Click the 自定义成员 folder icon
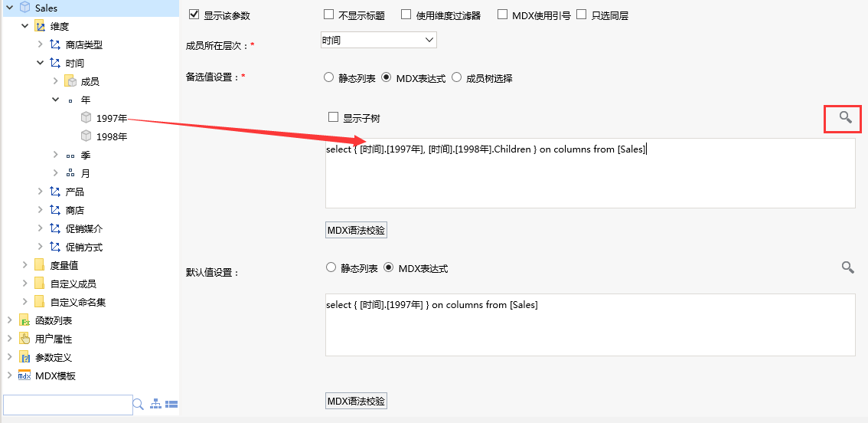 pyautogui.click(x=39, y=284)
